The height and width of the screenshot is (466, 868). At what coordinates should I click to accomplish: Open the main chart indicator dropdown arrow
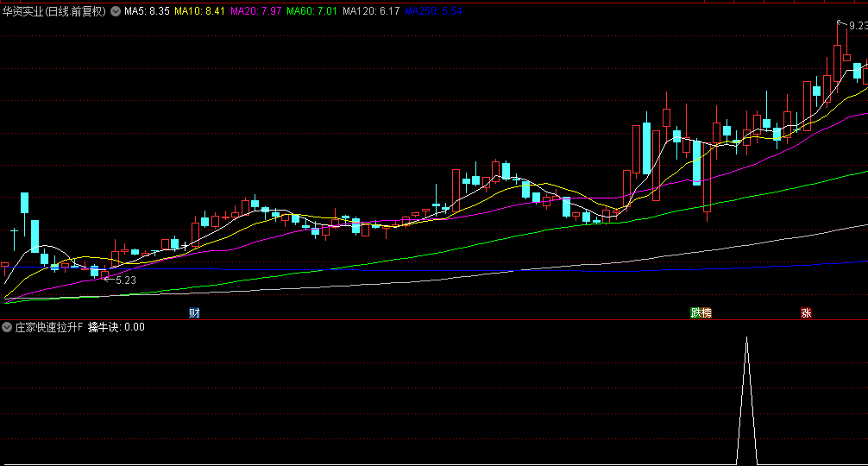coord(115,11)
